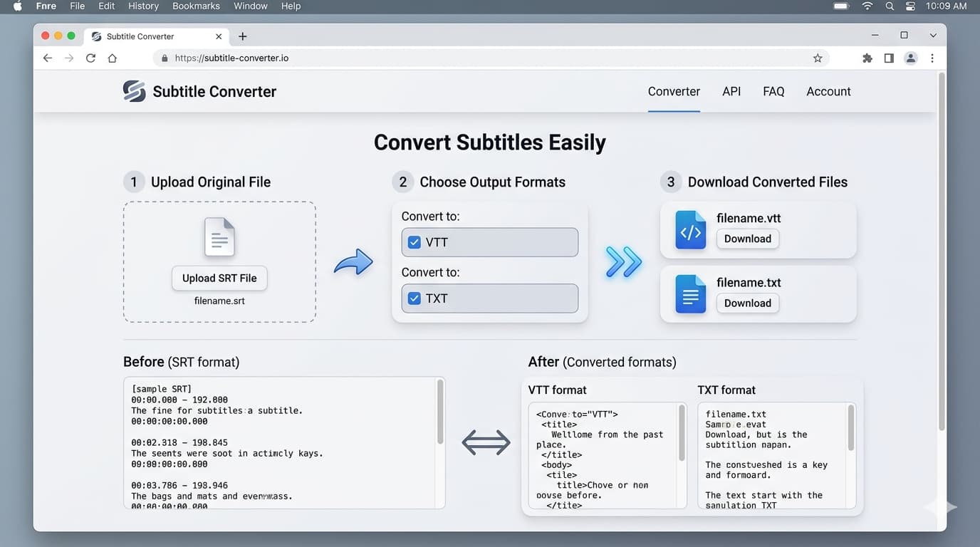Click the Subtitle Converter site title

214,91
